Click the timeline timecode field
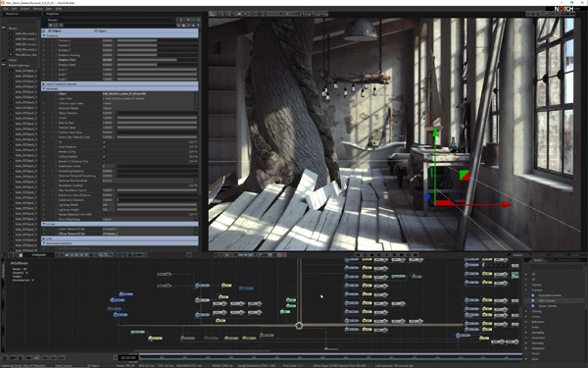 127,358
